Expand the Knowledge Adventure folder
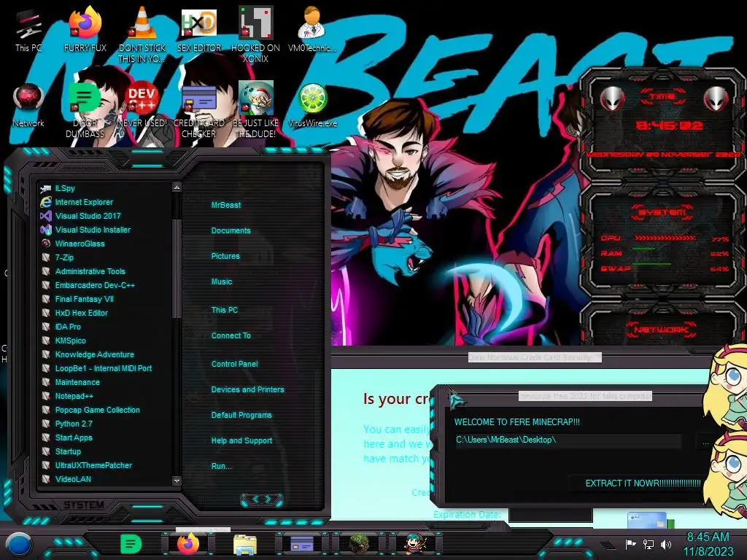747x560 pixels. [94, 354]
